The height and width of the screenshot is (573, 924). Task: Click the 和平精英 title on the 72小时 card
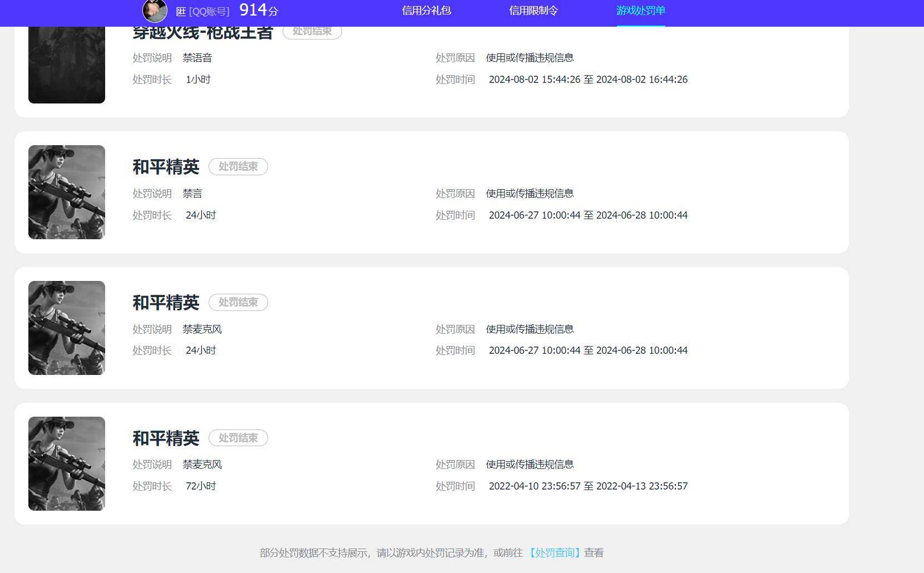click(166, 438)
